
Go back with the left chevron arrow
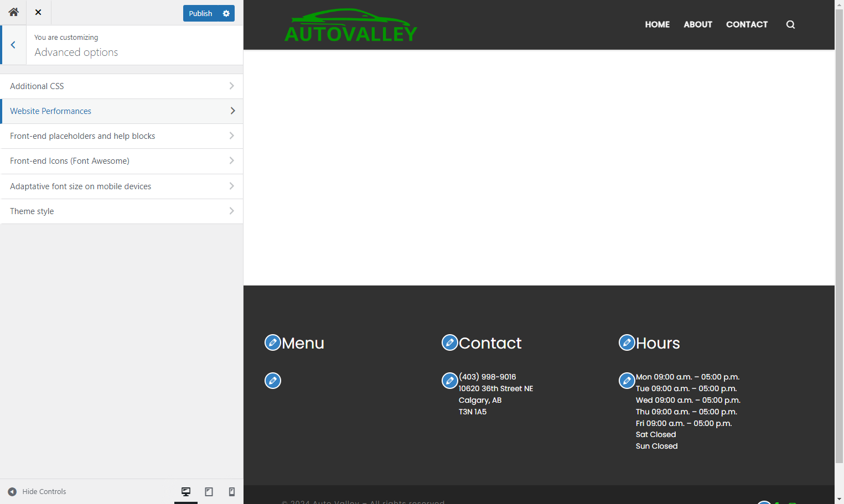[x=13, y=45]
